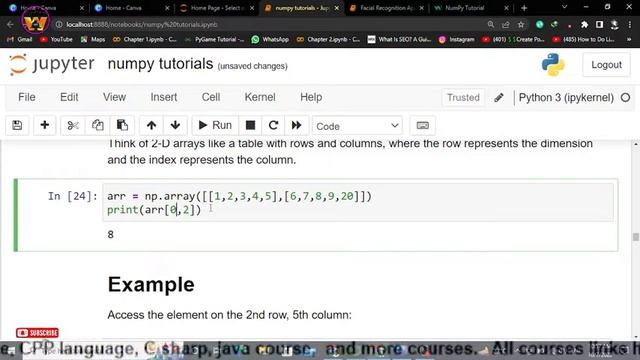Click the Jupyter logo
Screen dimensions: 640x360
[x=52, y=64]
